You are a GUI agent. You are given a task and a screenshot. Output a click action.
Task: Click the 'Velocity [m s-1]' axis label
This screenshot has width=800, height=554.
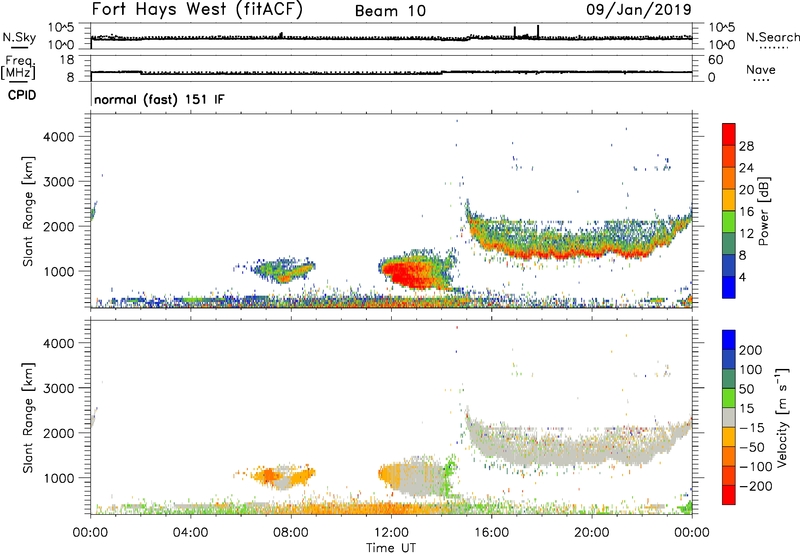pyautogui.click(x=782, y=417)
